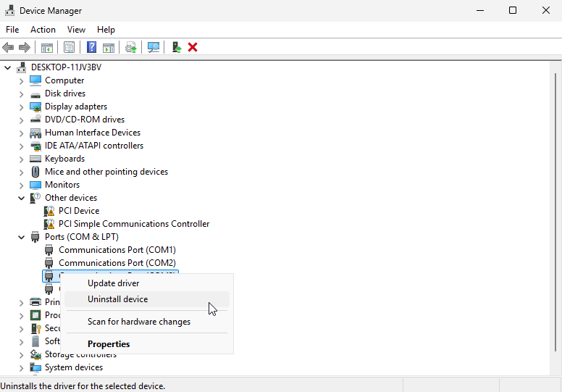562x392 pixels.
Task: Expand the Monitors category
Action: point(21,185)
